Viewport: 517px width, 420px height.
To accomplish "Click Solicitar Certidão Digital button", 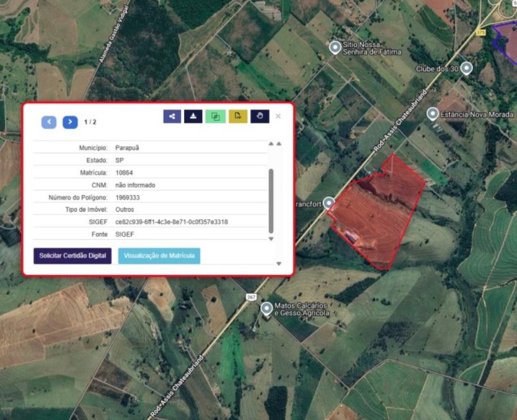I will tap(72, 256).
